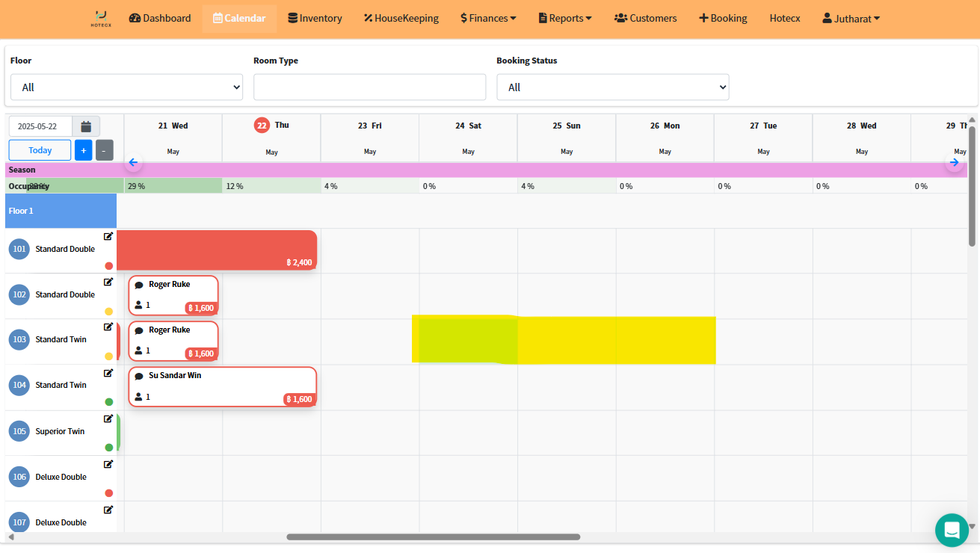Viewport: 980px width, 553px height.
Task: Go to the Inventory page
Action: click(315, 18)
